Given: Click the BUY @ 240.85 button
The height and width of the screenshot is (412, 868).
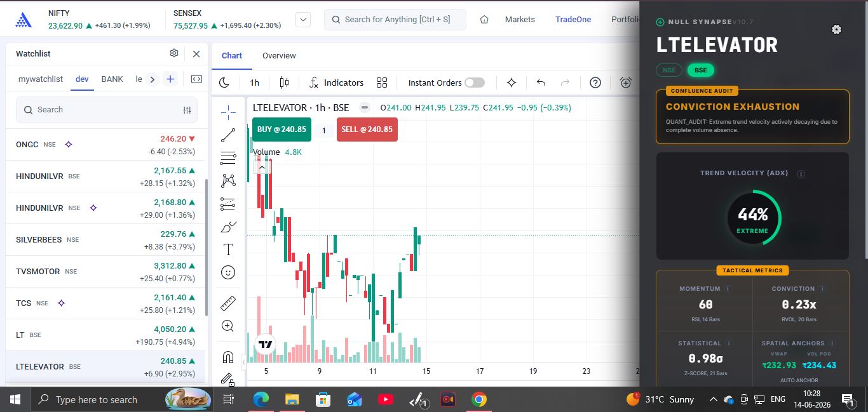Looking at the screenshot, I should coord(282,130).
